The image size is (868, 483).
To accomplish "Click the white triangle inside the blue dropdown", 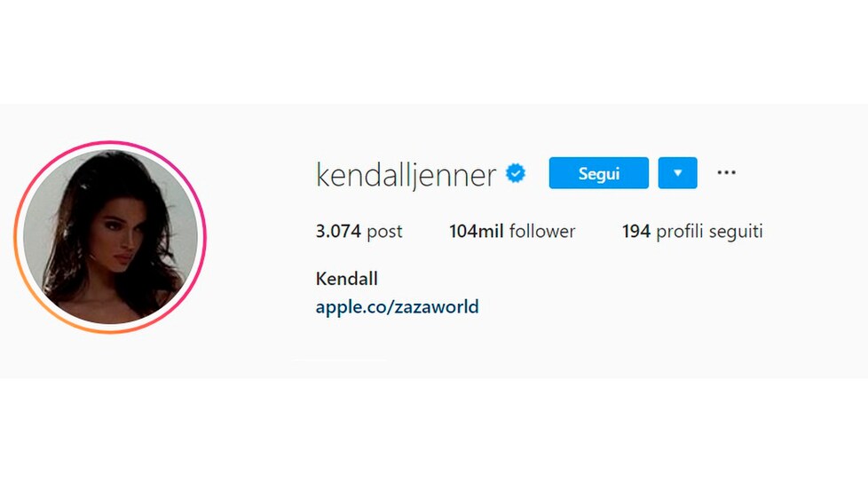I will pos(677,173).
